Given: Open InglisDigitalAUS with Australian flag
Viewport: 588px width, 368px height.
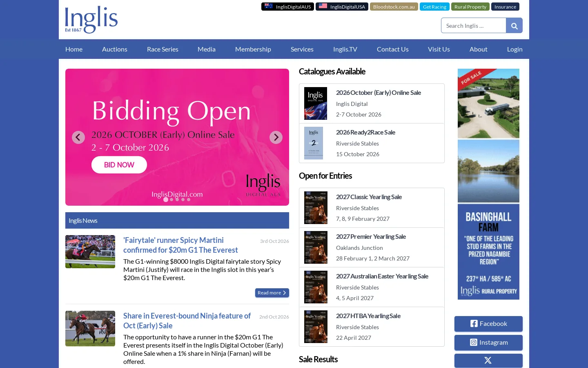Looking at the screenshot, I should [x=287, y=7].
